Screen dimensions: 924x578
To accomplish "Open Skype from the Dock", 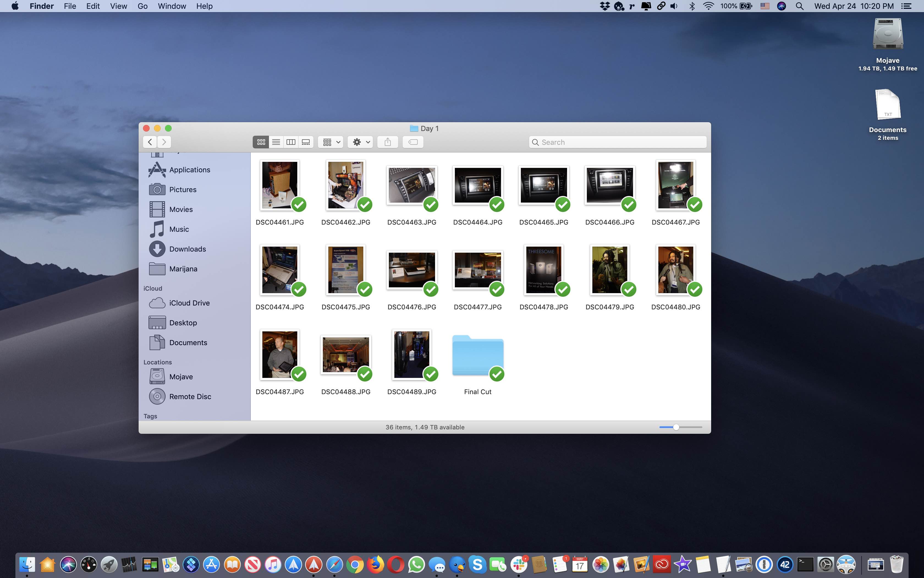I will pos(478,564).
